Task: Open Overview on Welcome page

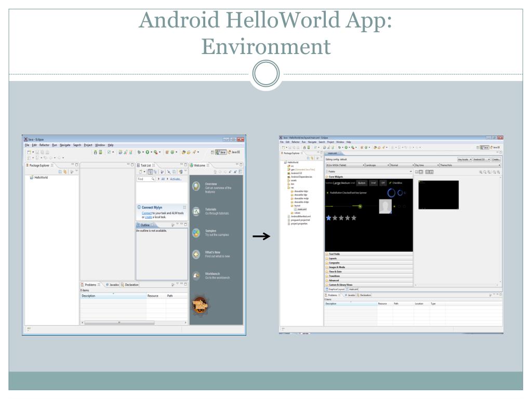Action: tap(211, 188)
